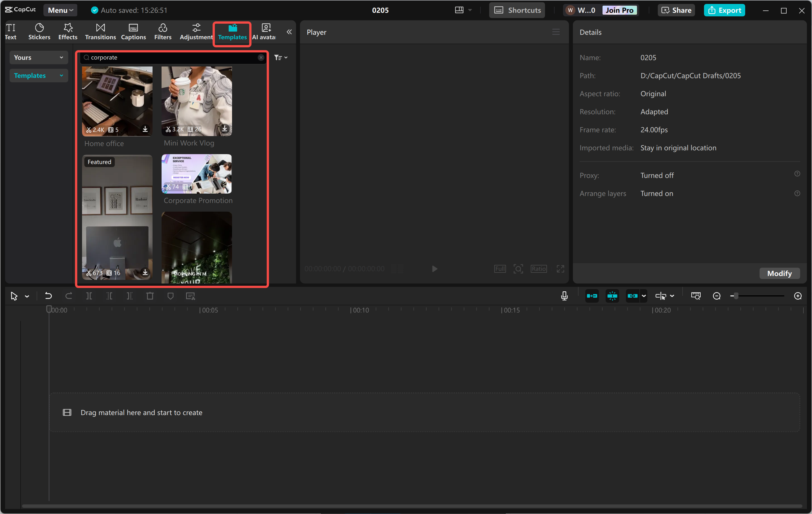Screen dimensions: 812x514
Task: Open the Home office template thumbnail
Action: 117,101
